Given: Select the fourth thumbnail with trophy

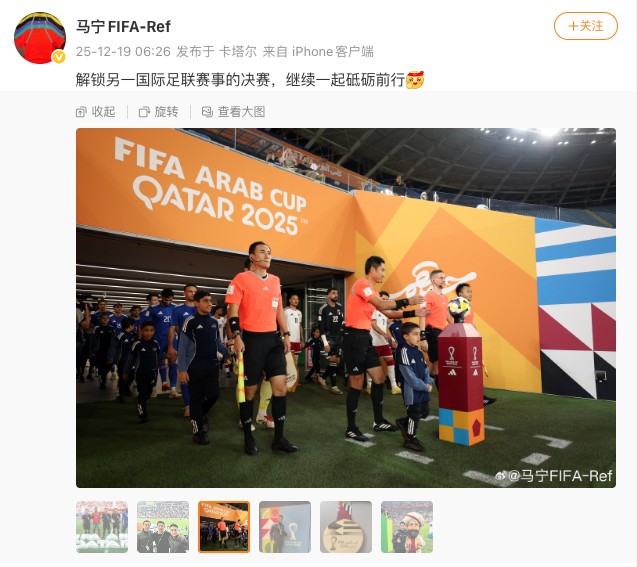Looking at the screenshot, I should (x=285, y=527).
